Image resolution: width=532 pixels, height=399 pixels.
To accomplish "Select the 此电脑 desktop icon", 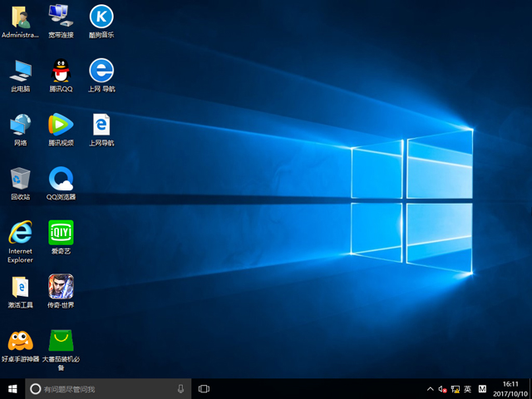I will (x=20, y=71).
